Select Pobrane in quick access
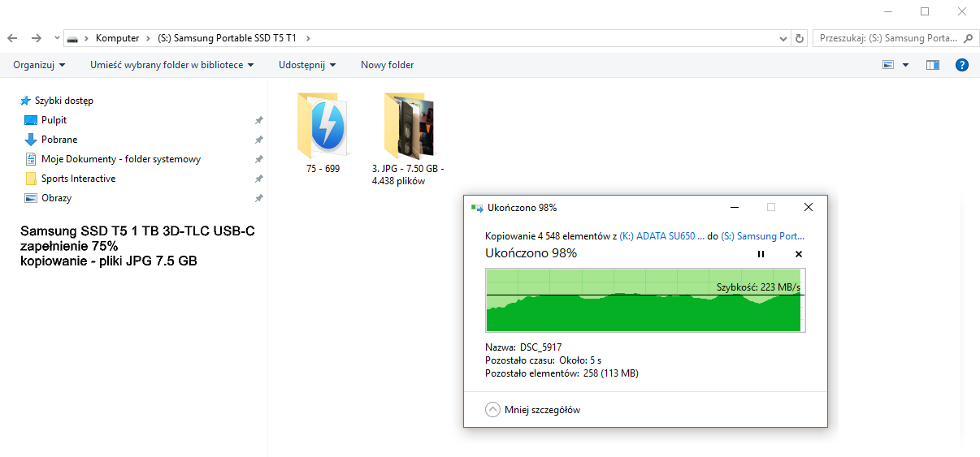Viewport: 980px width, 457px height. [59, 140]
